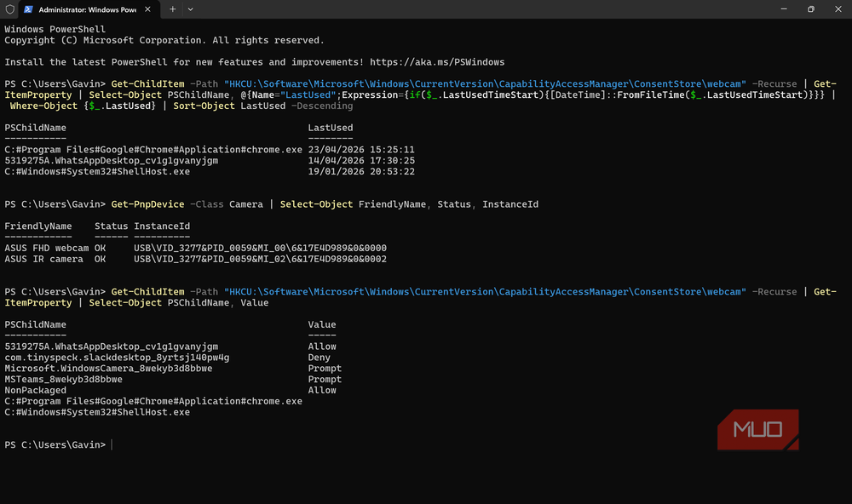Click the instance ID ending in &0002
Screen dimensions: 852x504
click(x=260, y=259)
